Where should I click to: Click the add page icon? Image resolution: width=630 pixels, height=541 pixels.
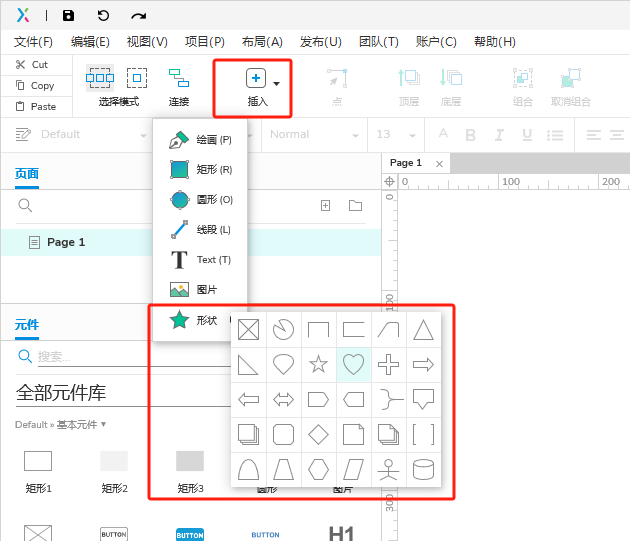click(x=325, y=206)
